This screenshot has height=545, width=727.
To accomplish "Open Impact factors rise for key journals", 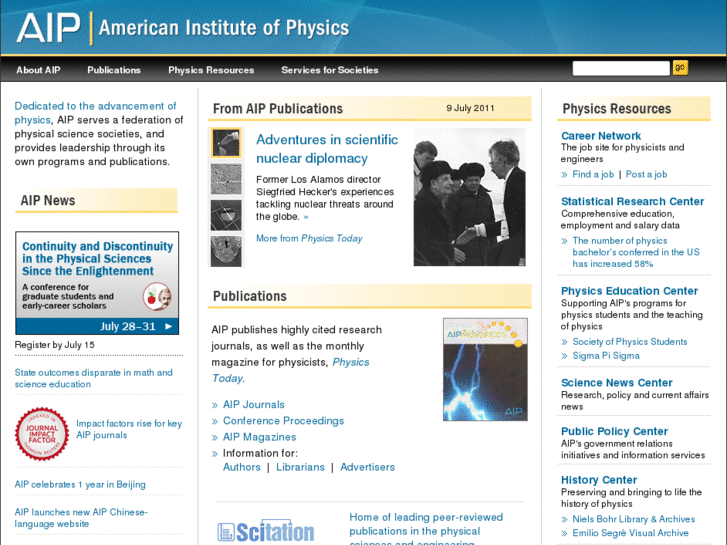I will point(129,429).
